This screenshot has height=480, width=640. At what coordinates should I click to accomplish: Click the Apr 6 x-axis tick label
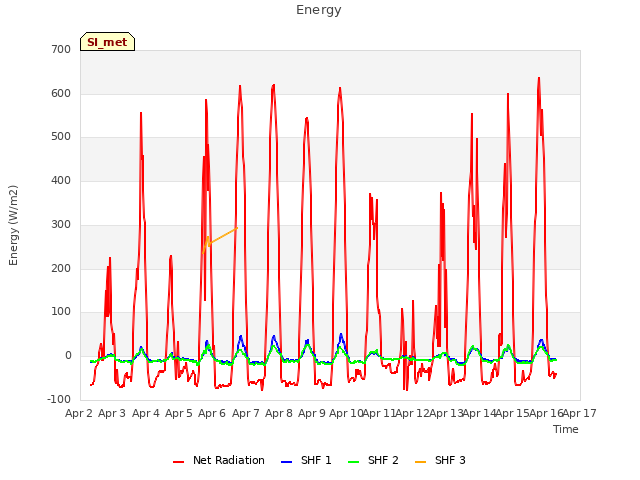click(212, 413)
